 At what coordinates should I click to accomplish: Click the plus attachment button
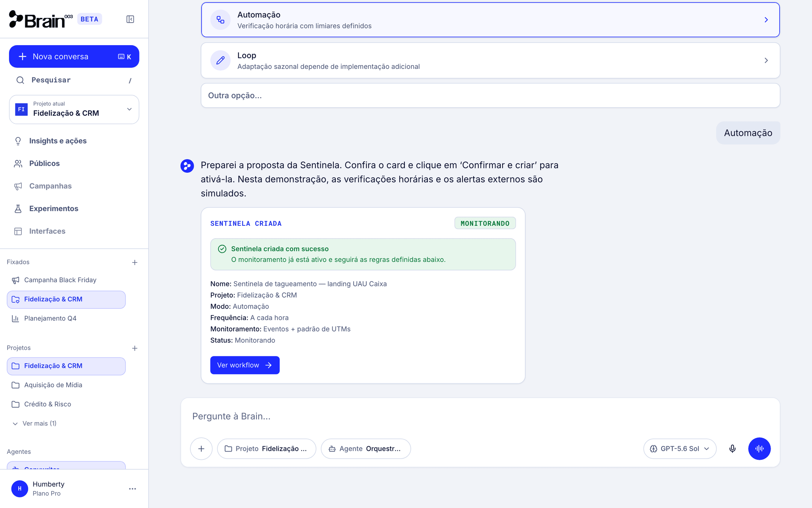(201, 449)
